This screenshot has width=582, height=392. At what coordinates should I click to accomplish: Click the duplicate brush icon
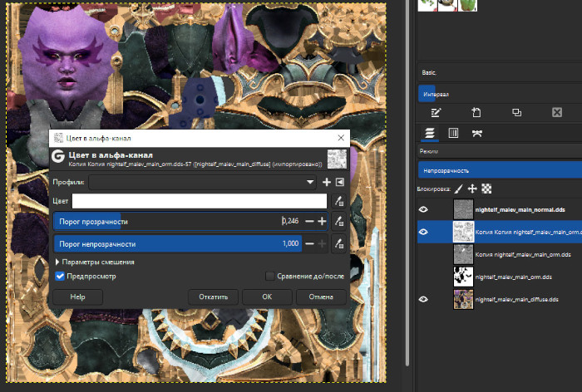coord(516,112)
